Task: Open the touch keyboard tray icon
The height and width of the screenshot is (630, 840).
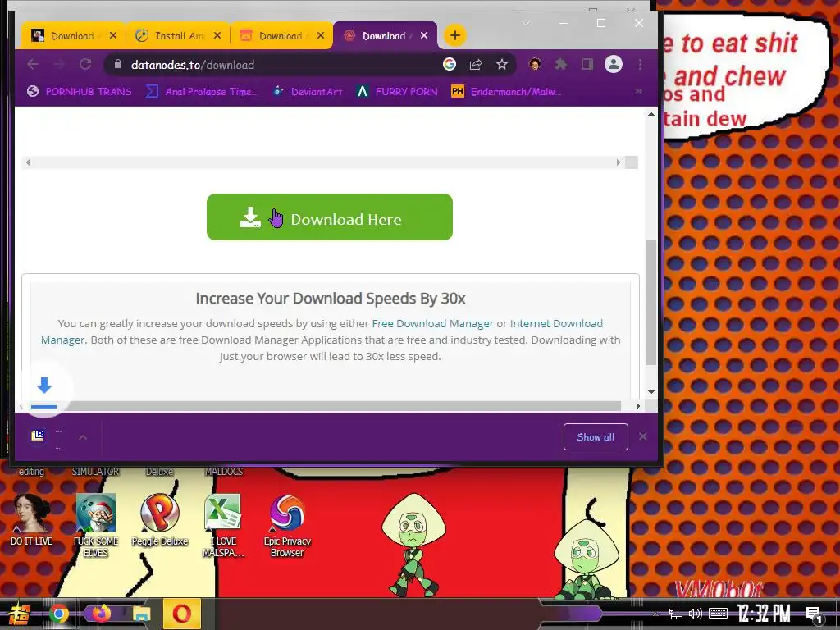Action: pyautogui.click(x=718, y=614)
